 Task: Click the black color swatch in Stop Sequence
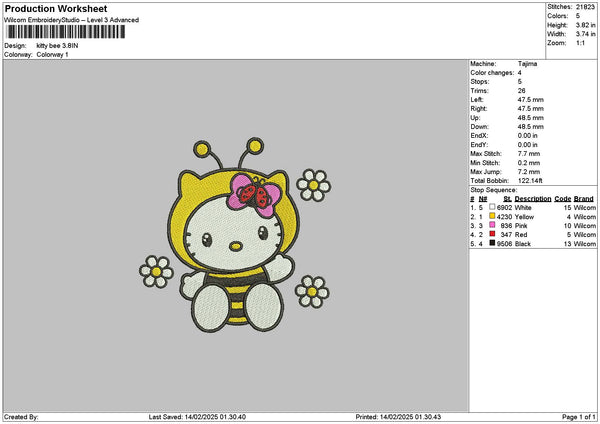tap(492, 243)
